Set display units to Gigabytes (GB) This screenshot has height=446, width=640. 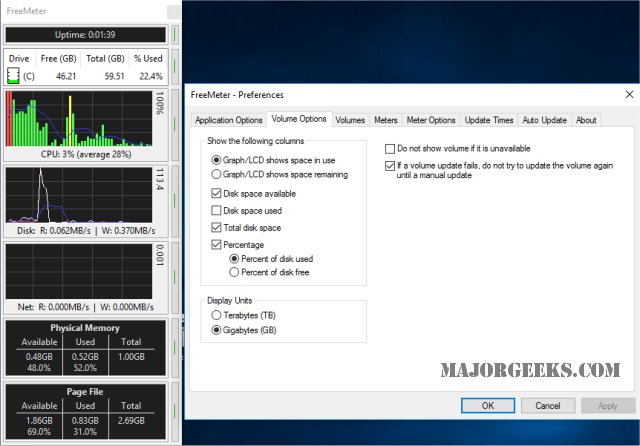[x=244, y=330]
